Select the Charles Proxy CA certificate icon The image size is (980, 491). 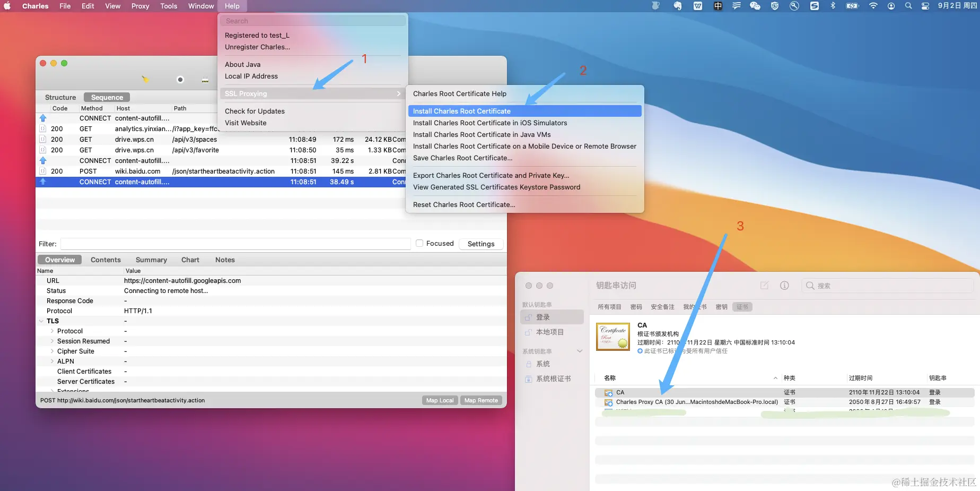[608, 402]
